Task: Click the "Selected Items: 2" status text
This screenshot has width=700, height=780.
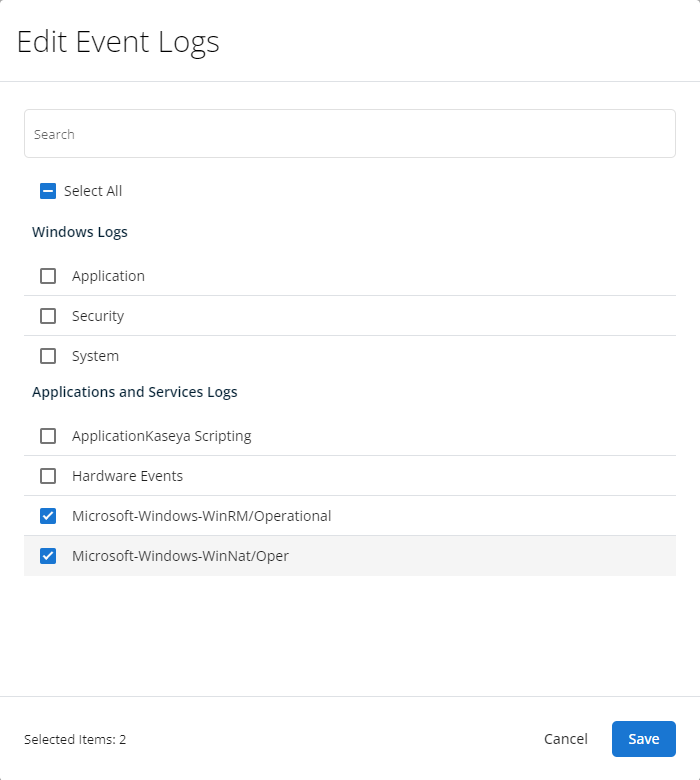Action: pyautogui.click(x=75, y=740)
